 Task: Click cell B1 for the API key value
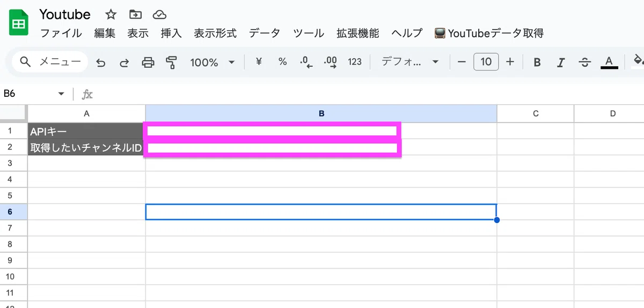(x=321, y=131)
